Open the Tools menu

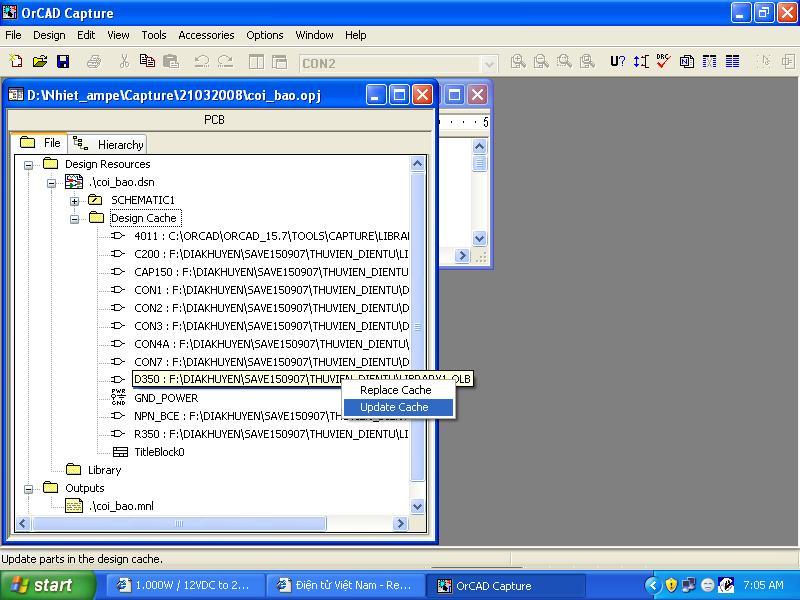(154, 35)
